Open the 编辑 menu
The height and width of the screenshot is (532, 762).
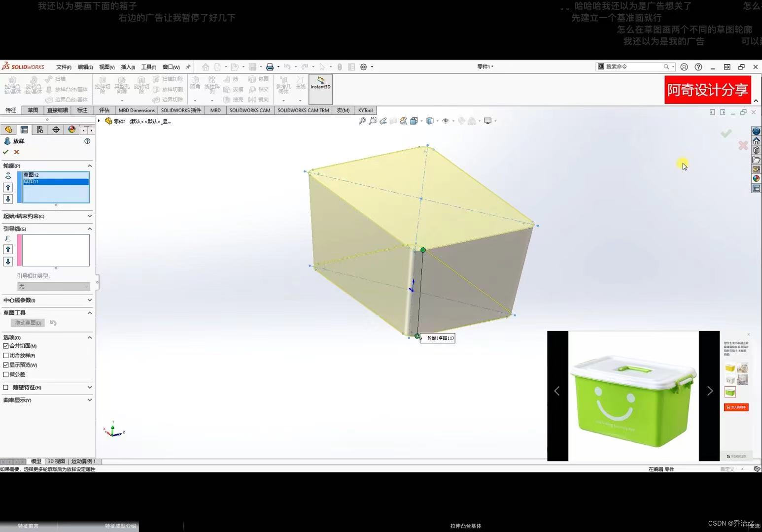[85, 67]
